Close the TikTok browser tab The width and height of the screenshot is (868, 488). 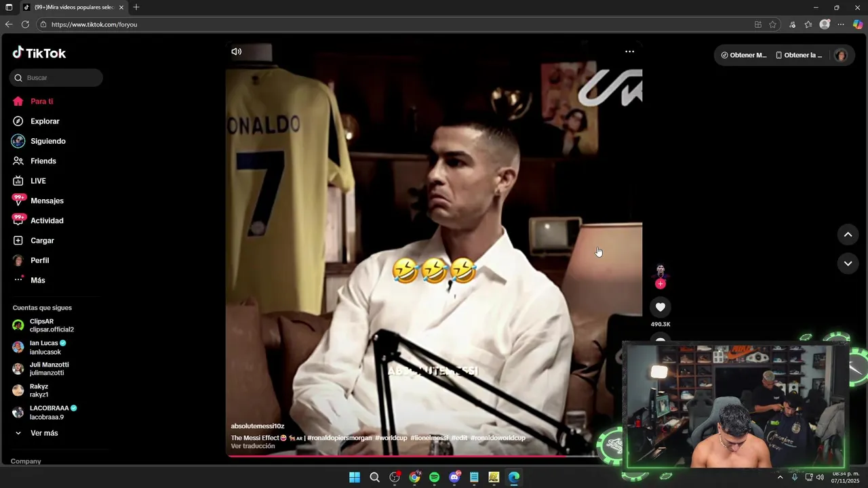pyautogui.click(x=121, y=7)
